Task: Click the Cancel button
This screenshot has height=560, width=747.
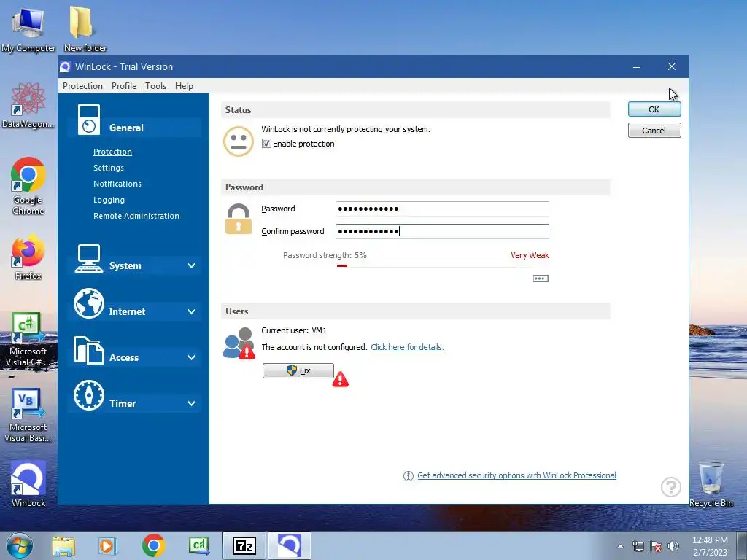Action: [x=654, y=131]
